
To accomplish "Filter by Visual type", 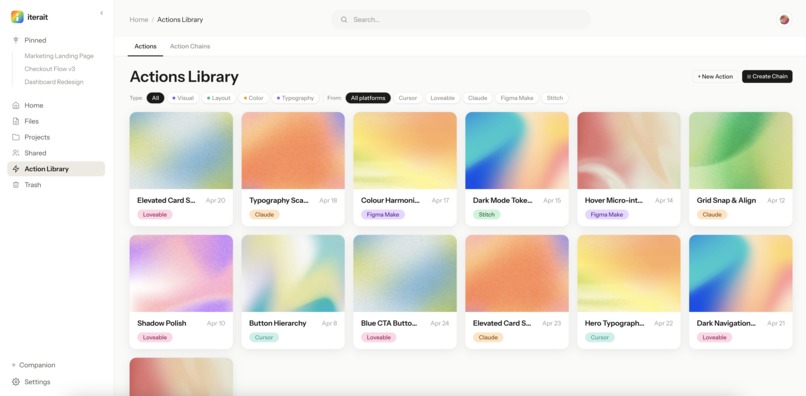I will (x=183, y=98).
